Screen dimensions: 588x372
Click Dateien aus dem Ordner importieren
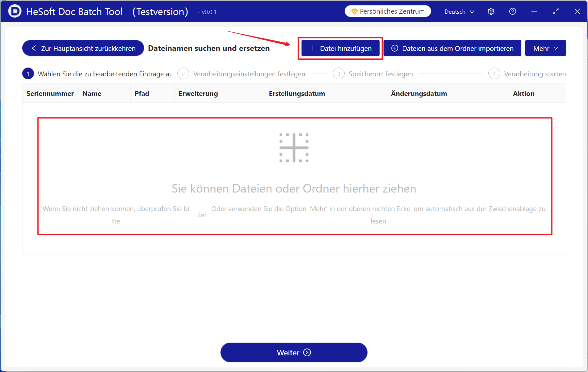[452, 48]
